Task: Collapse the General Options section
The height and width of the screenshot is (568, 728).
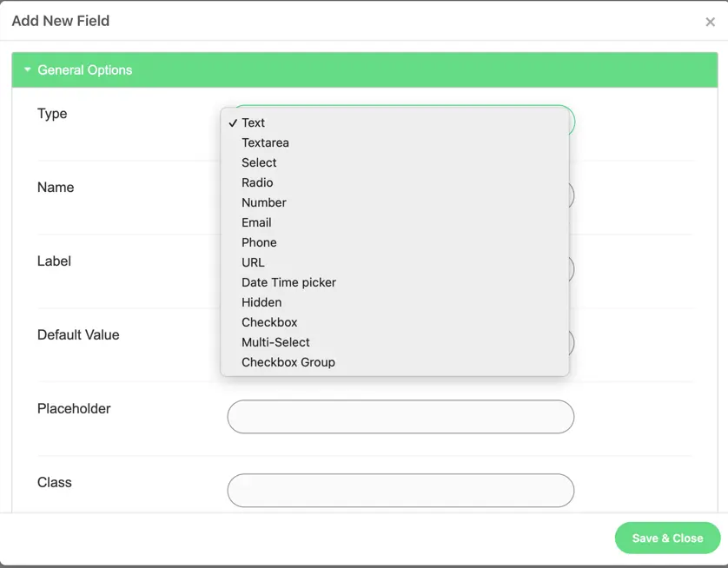Action: coord(365,70)
